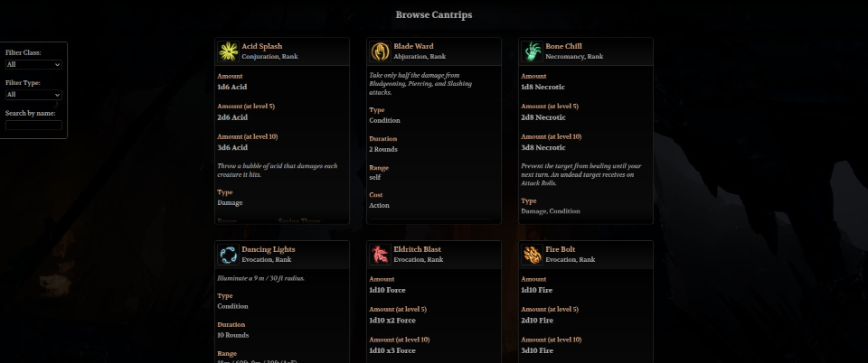Select the Dancing Lights card title

[x=269, y=250]
